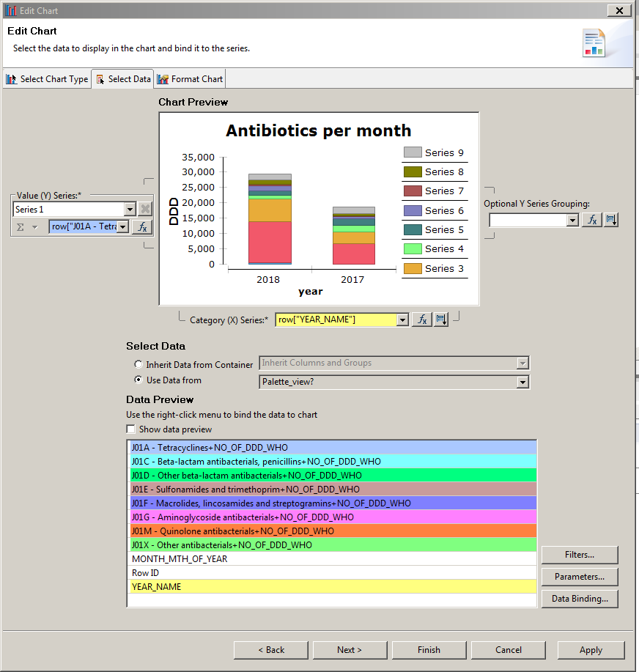The width and height of the screenshot is (639, 672).
Task: Click the Category X Series expression field
Action: coord(336,320)
